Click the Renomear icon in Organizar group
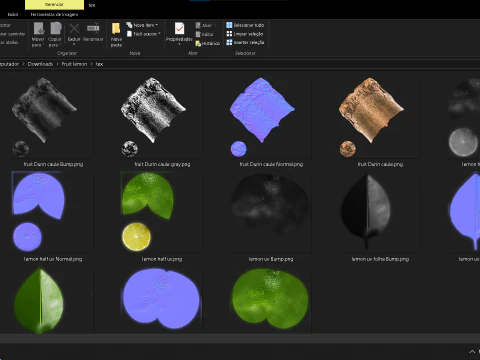480x360 pixels. 93,29
